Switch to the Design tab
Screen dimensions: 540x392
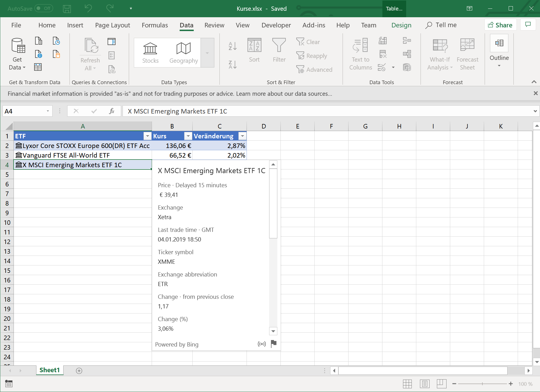click(401, 25)
